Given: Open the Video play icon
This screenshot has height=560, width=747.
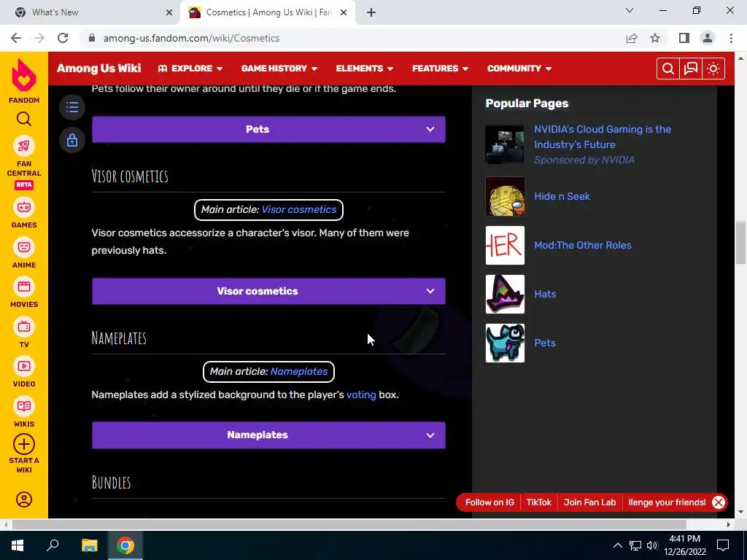Looking at the screenshot, I should point(24,366).
